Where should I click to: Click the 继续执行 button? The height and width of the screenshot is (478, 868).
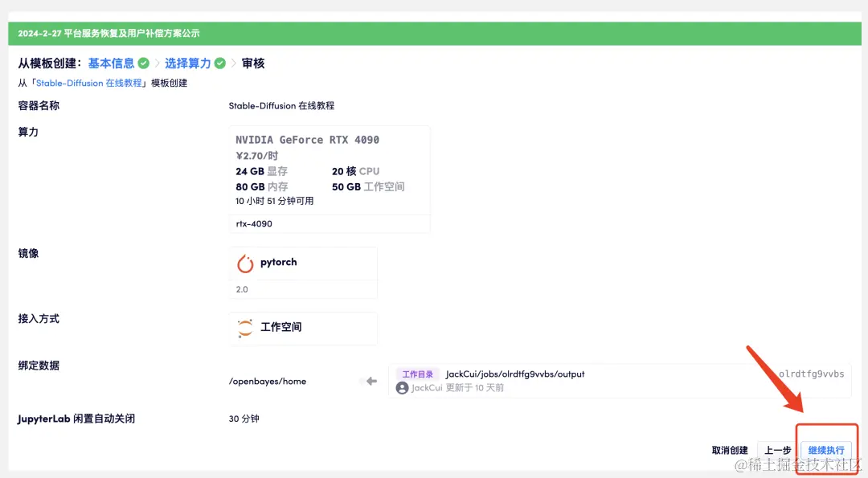tap(826, 450)
